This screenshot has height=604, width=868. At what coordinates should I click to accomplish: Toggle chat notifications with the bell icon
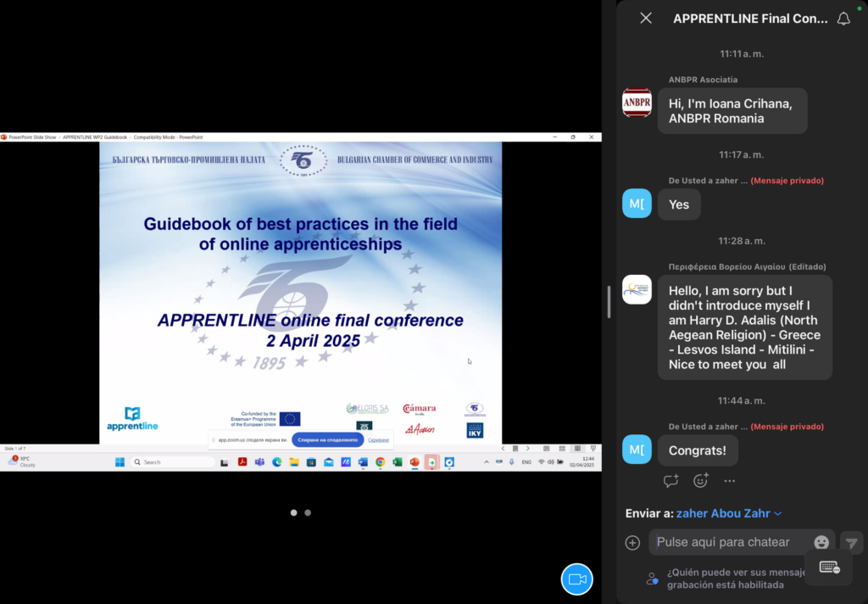click(843, 19)
